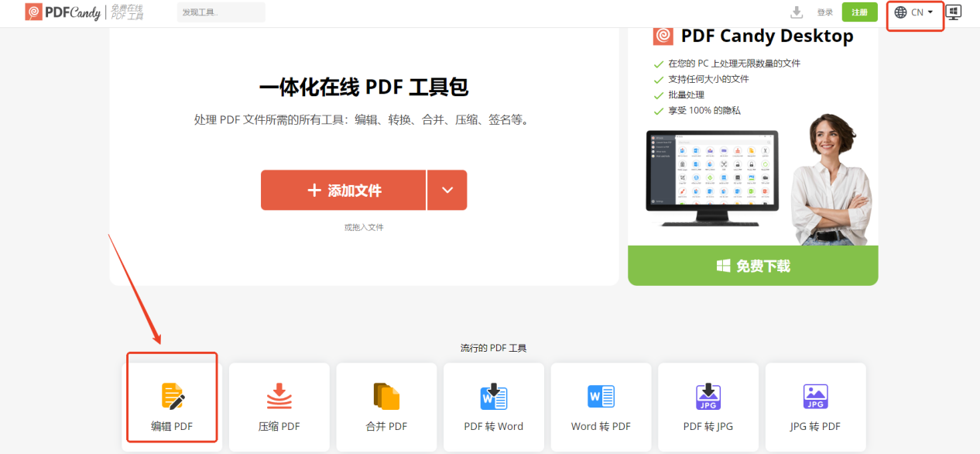980x454 pixels.
Task: Open the 压缩 PDF tool icon
Action: [x=279, y=396]
